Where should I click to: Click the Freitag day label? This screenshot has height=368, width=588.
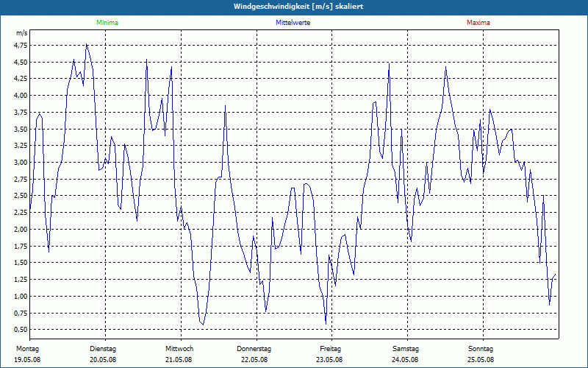(x=330, y=349)
